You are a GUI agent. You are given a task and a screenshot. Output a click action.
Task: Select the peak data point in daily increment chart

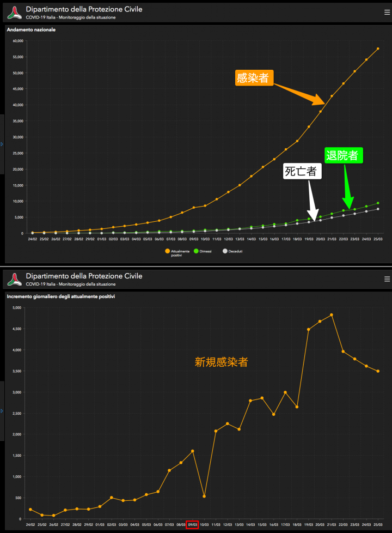point(331,315)
